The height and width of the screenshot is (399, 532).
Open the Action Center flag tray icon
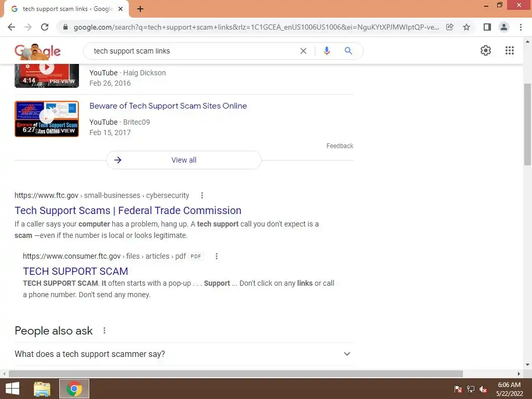[x=458, y=389]
